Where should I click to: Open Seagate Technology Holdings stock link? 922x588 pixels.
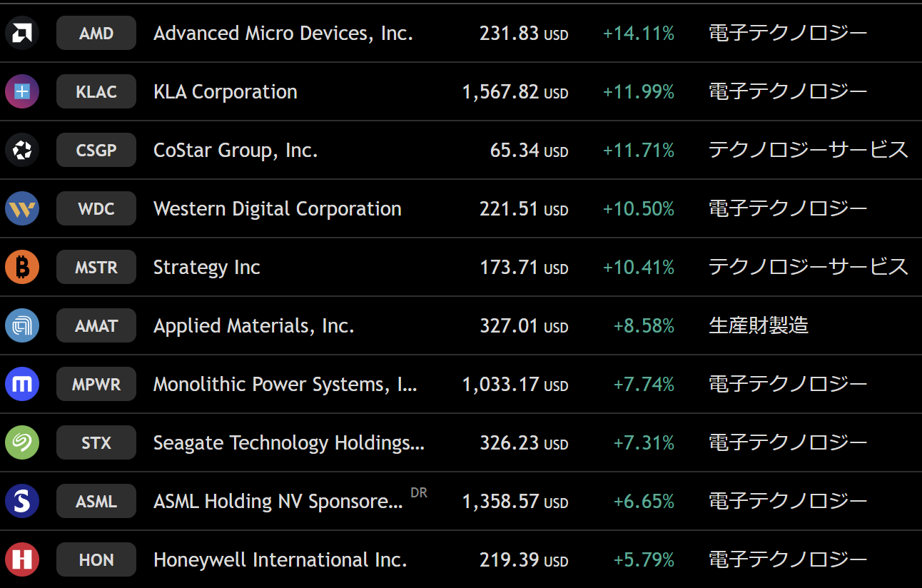288,442
